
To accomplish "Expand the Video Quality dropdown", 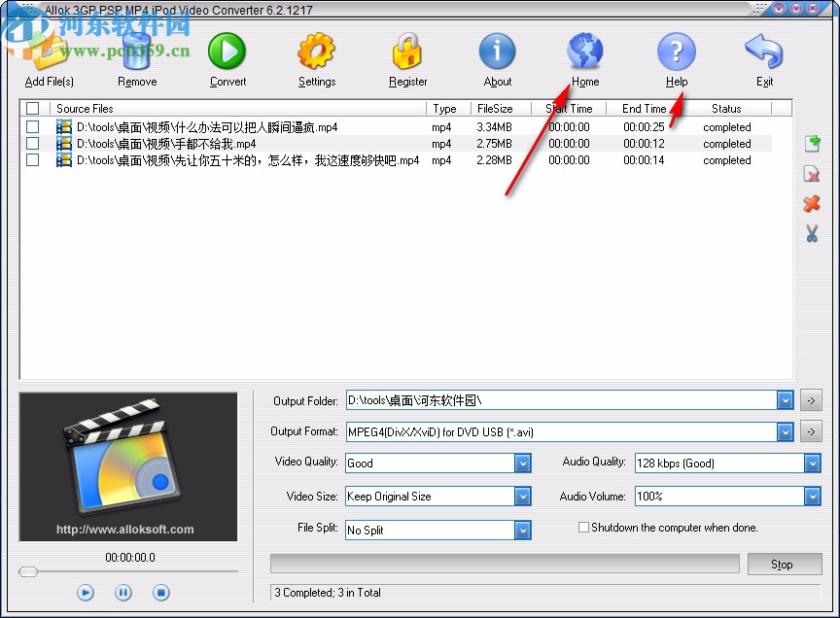I will pyautogui.click(x=523, y=463).
